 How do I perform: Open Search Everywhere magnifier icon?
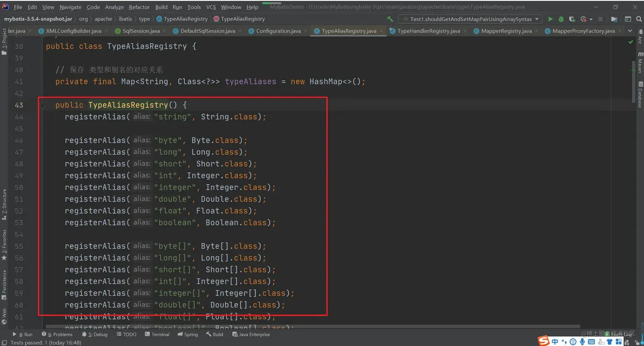coord(639,19)
